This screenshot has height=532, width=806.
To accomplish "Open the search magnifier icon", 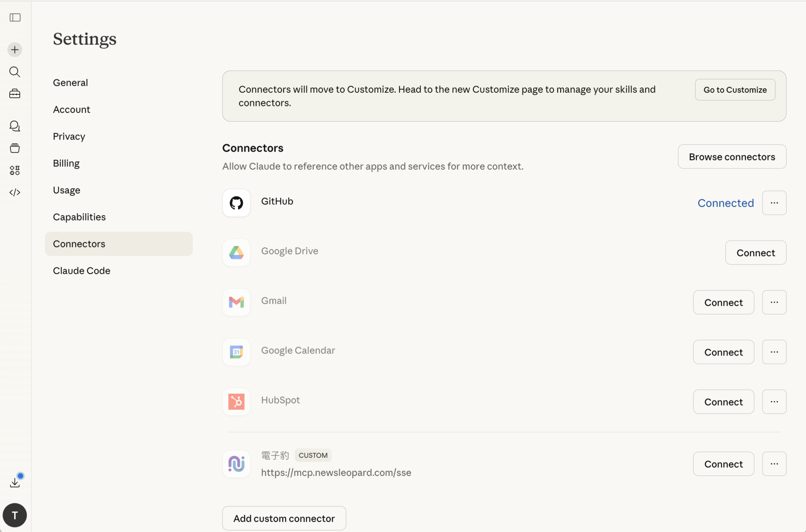I will coord(15,72).
